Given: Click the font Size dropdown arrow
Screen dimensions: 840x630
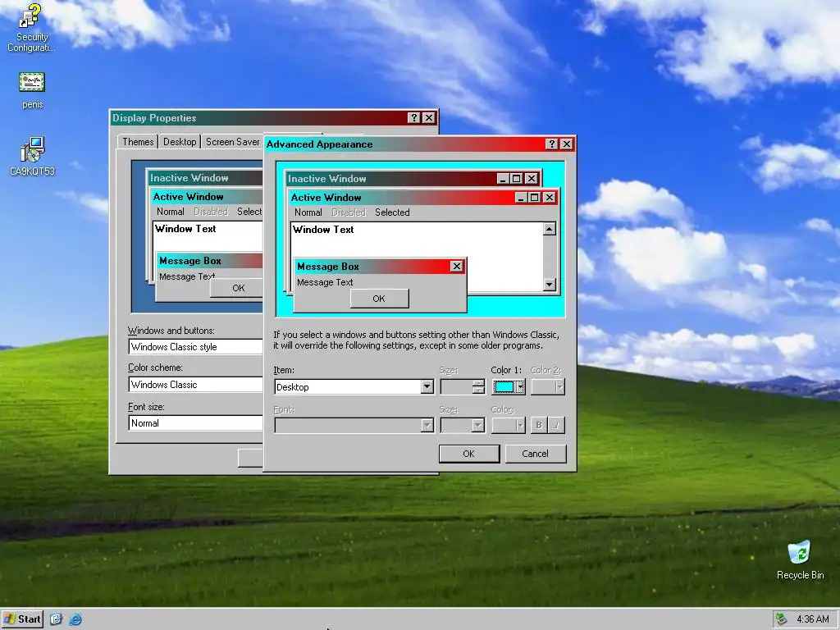Looking at the screenshot, I should [x=478, y=426].
